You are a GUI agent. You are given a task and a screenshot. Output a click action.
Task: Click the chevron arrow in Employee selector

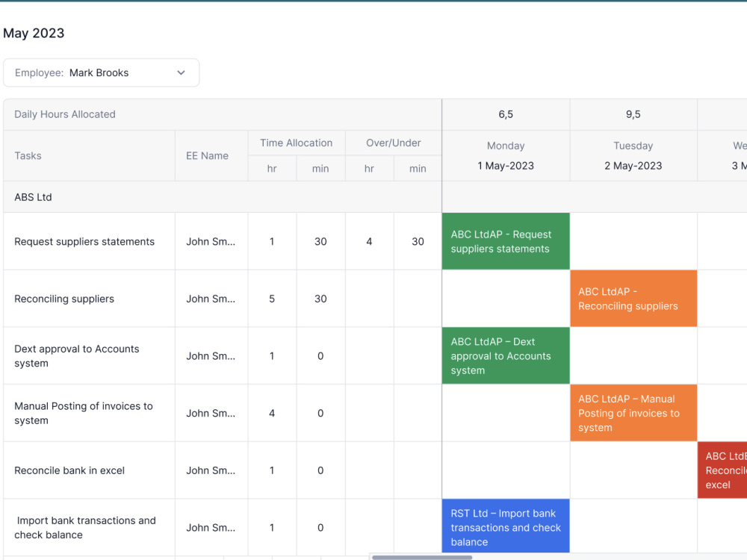click(x=181, y=73)
